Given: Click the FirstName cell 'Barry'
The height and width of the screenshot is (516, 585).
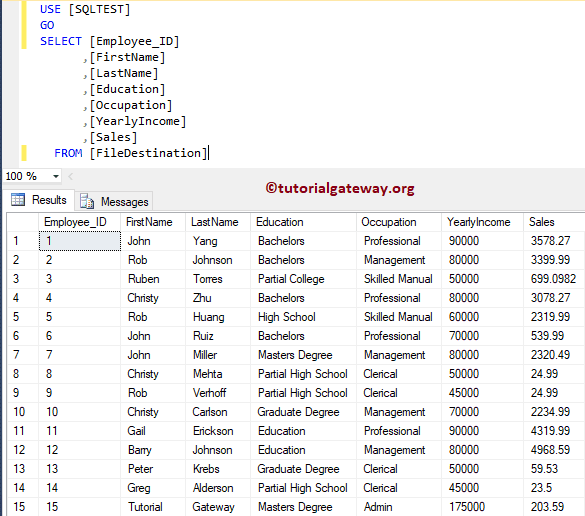Looking at the screenshot, I should 153,450.
